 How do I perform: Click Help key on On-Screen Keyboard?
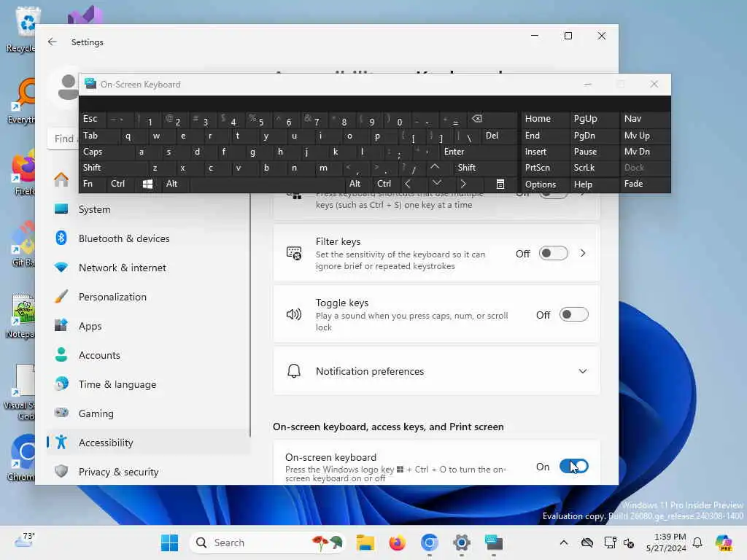pos(593,184)
